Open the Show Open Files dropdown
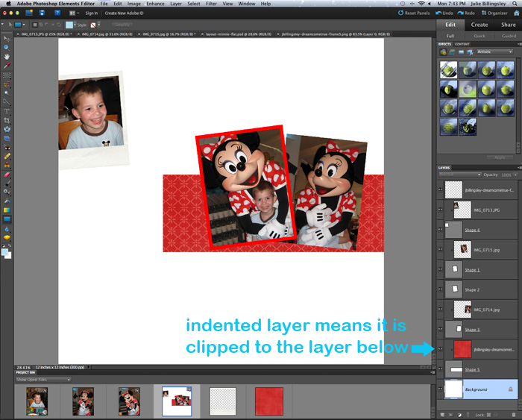 (x=43, y=380)
